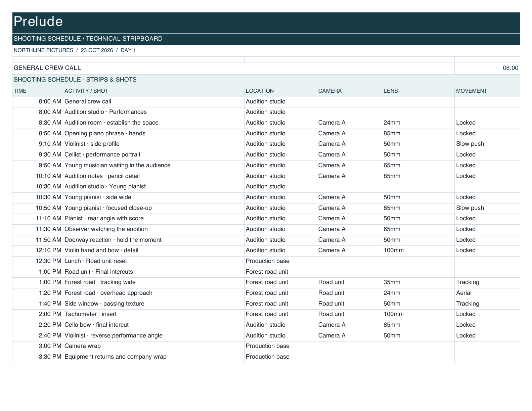
Task: Click 'Cello bow · final intercut' cell
Action: pyautogui.click(x=153, y=325)
